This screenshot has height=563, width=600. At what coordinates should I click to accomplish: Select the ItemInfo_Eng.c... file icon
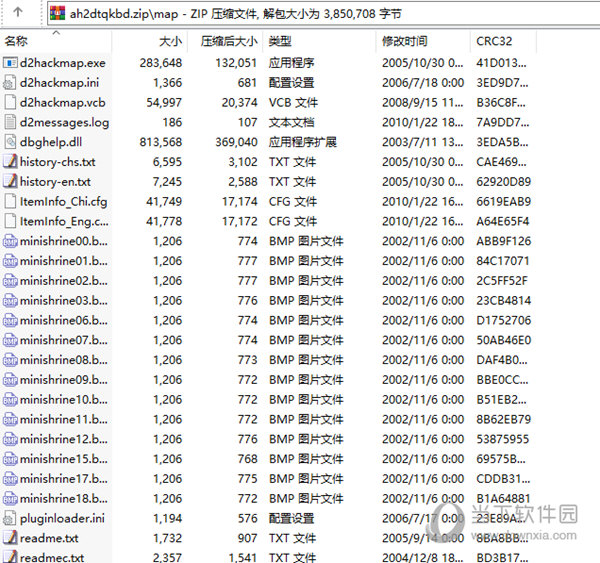(10, 221)
